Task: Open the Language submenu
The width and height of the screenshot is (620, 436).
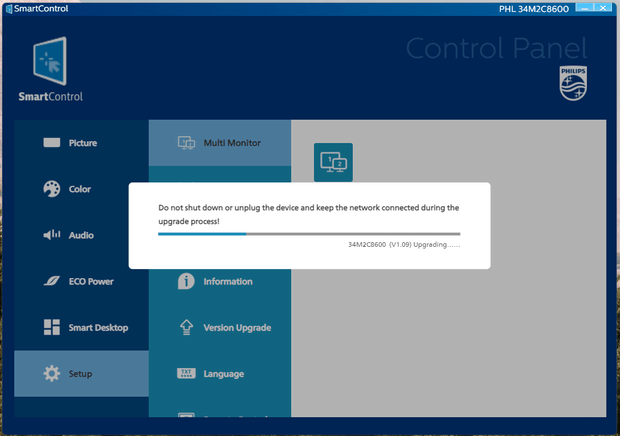Action: pos(220,374)
